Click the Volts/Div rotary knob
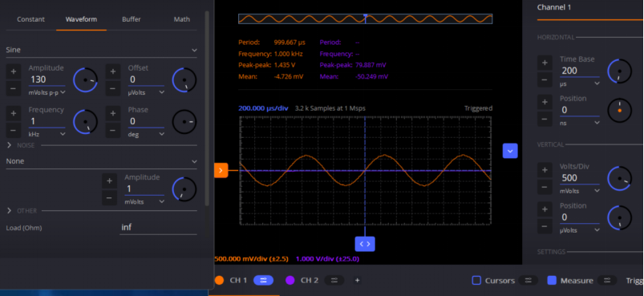 [619, 179]
